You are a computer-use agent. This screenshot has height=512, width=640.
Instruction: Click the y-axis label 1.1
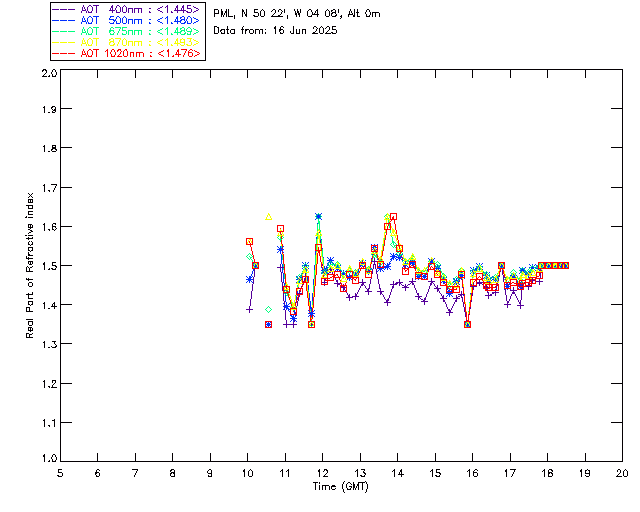49,423
